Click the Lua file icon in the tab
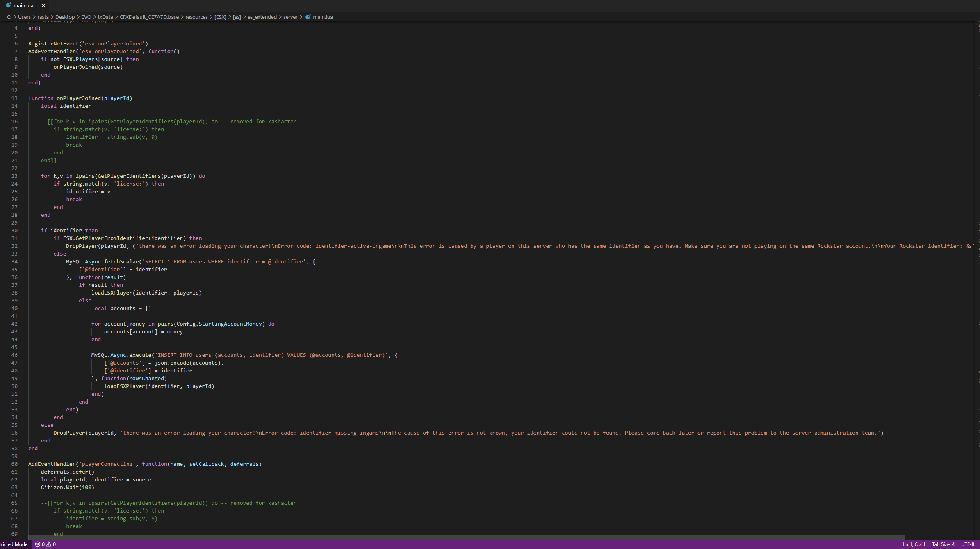 click(x=8, y=5)
